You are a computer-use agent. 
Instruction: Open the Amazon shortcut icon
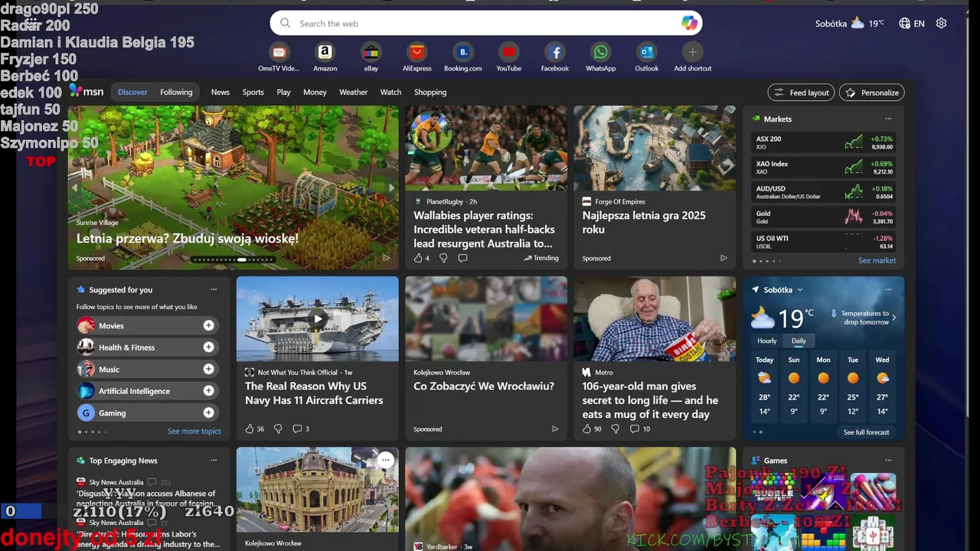click(325, 52)
